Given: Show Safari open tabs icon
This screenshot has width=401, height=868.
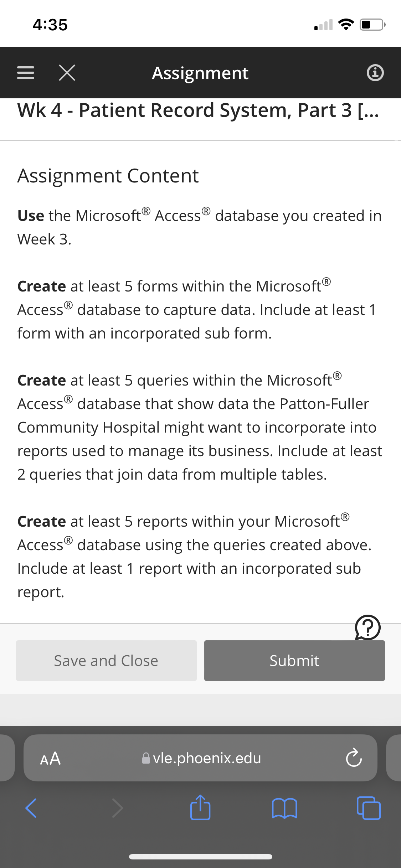Looking at the screenshot, I should tap(369, 808).
